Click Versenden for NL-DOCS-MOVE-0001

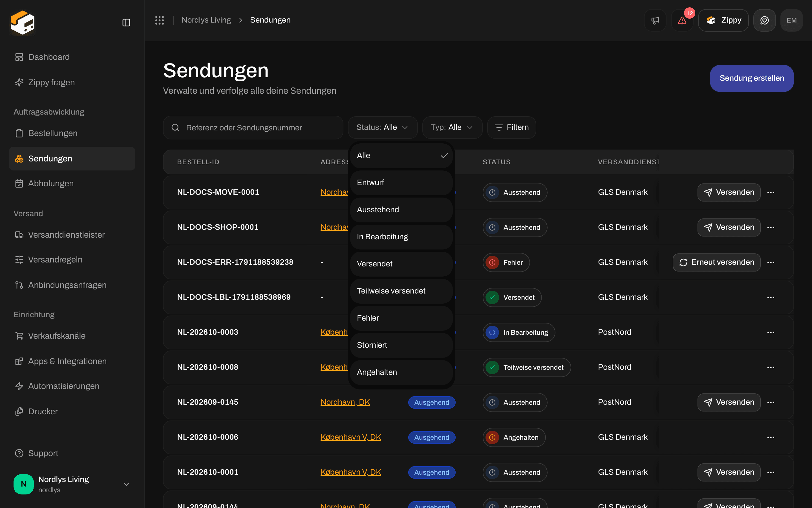click(x=729, y=192)
